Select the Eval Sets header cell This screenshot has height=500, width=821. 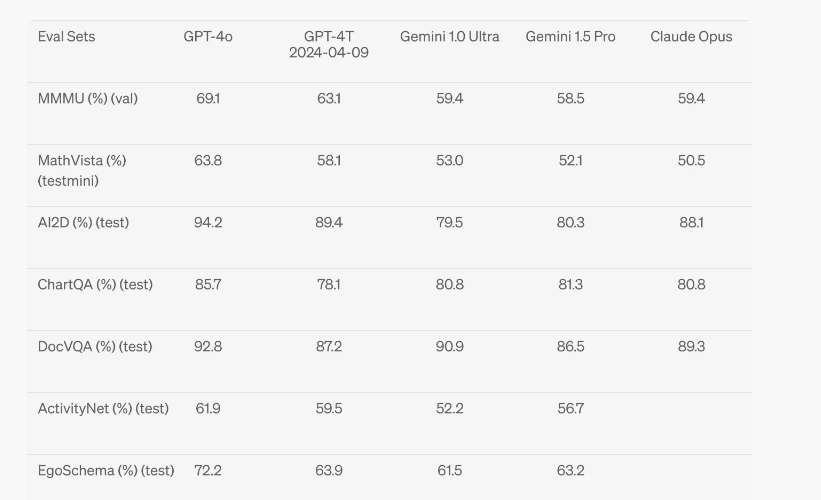point(66,37)
